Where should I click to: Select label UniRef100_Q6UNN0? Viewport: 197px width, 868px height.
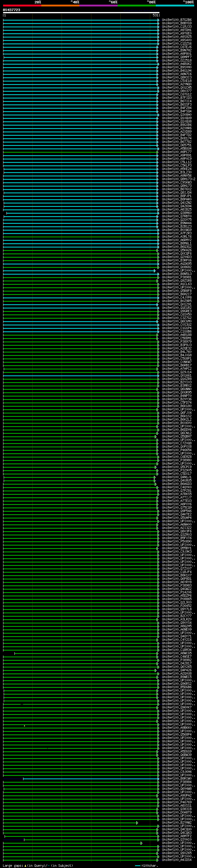176,389
